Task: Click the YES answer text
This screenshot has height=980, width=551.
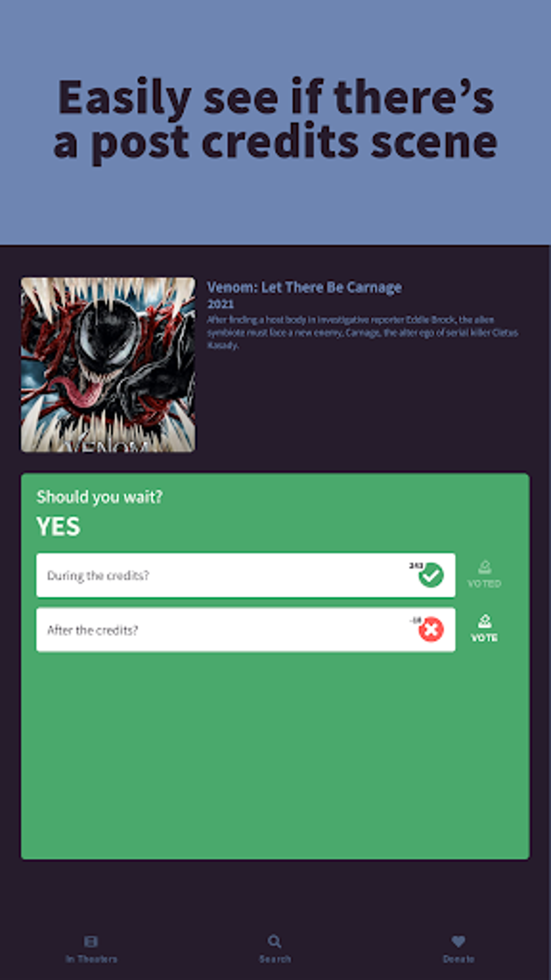Action: click(x=58, y=526)
